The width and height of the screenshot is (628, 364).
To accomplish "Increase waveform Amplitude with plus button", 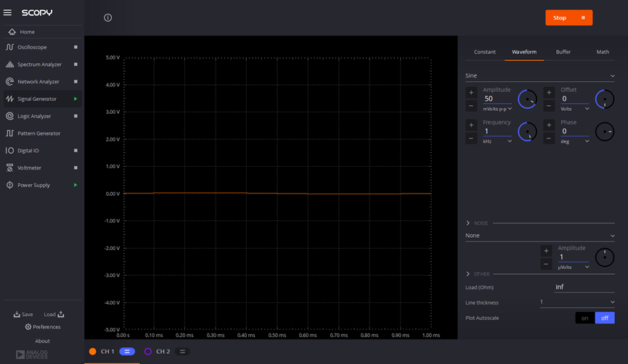I will 471,92.
